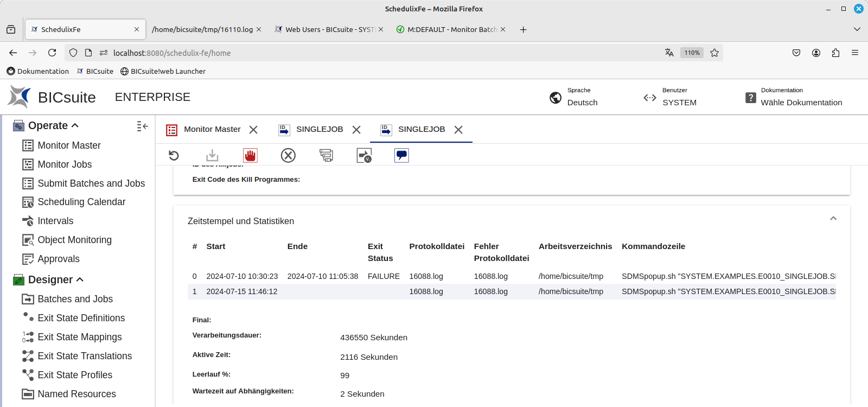Click the red hand suspend icon
Image resolution: width=868 pixels, height=407 pixels.
(250, 156)
